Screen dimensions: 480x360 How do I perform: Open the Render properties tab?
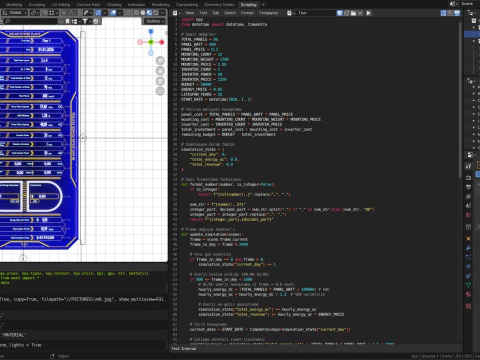pos(468,178)
